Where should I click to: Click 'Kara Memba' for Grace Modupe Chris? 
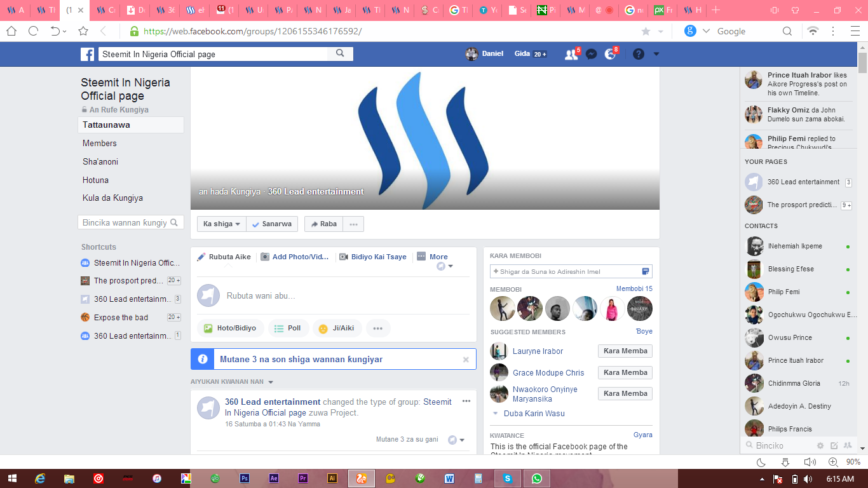coord(625,372)
